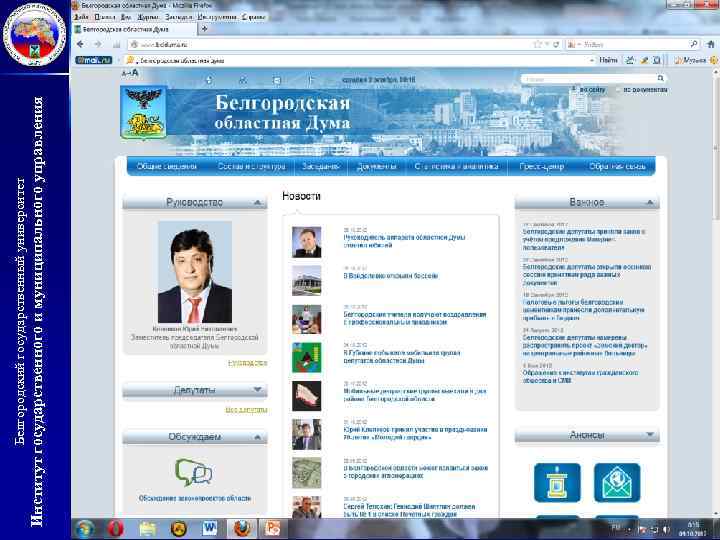Click the Руководство link under the portrait

coord(248,363)
